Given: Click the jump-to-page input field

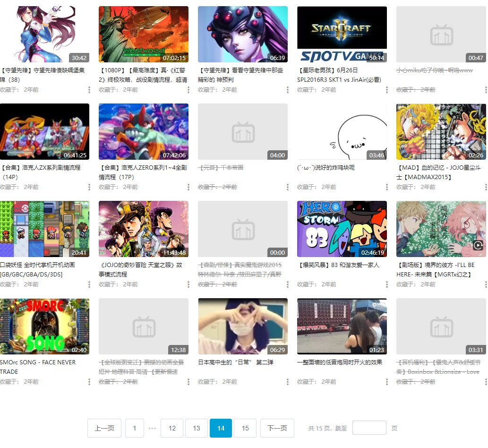Looking at the screenshot, I should click(x=369, y=428).
